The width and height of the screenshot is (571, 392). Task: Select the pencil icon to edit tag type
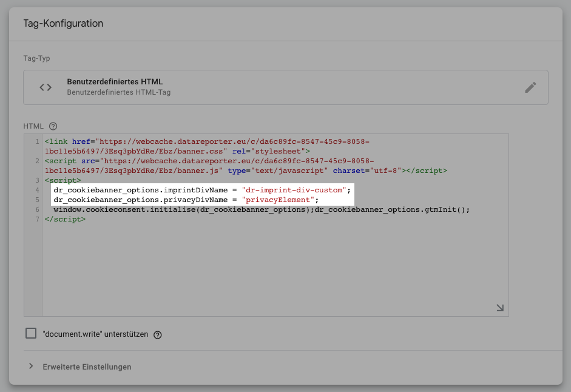(x=530, y=87)
